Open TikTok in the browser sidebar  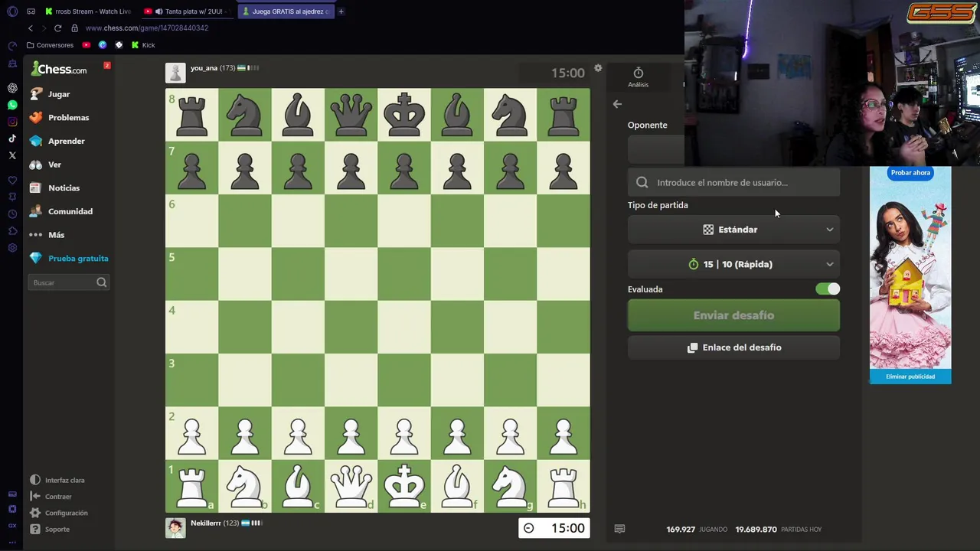tap(12, 139)
